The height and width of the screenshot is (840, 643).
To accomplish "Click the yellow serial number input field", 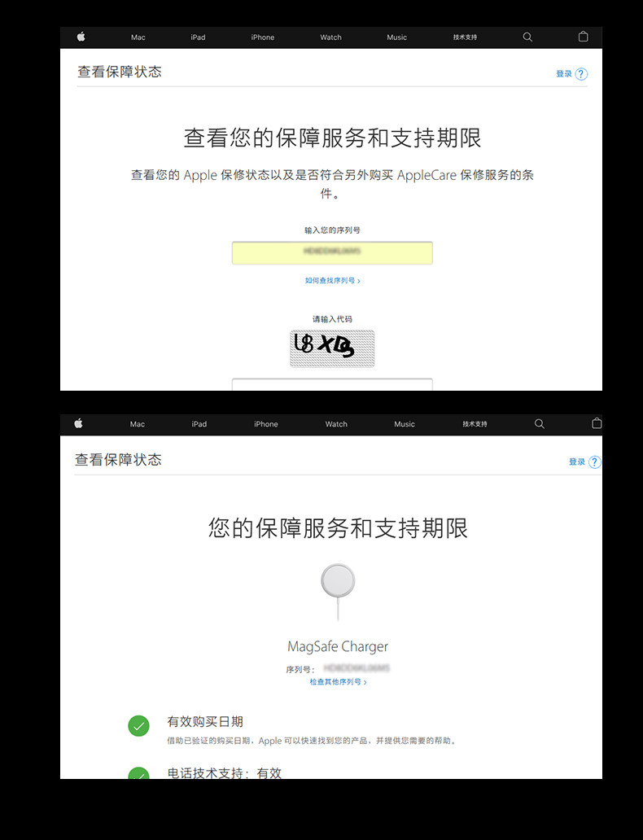I will tap(332, 253).
